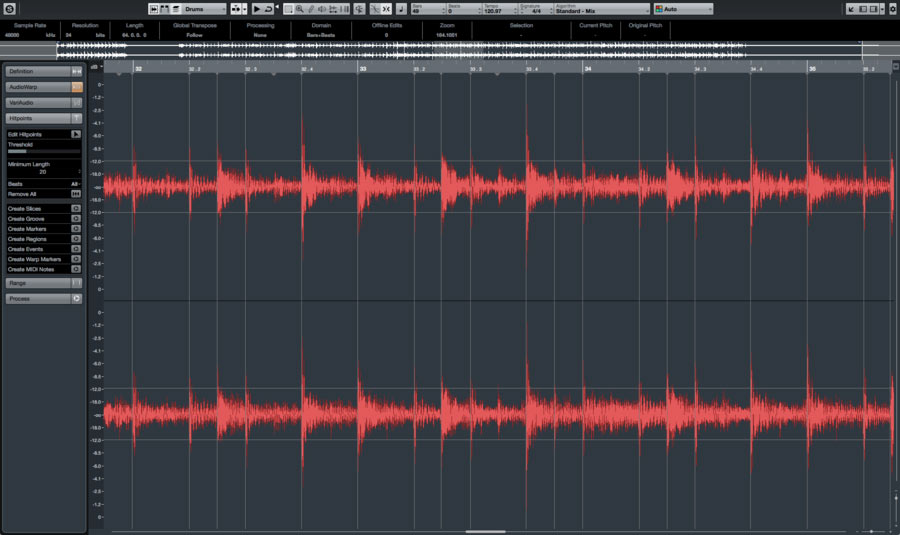Select the Time Warp tool

click(344, 9)
